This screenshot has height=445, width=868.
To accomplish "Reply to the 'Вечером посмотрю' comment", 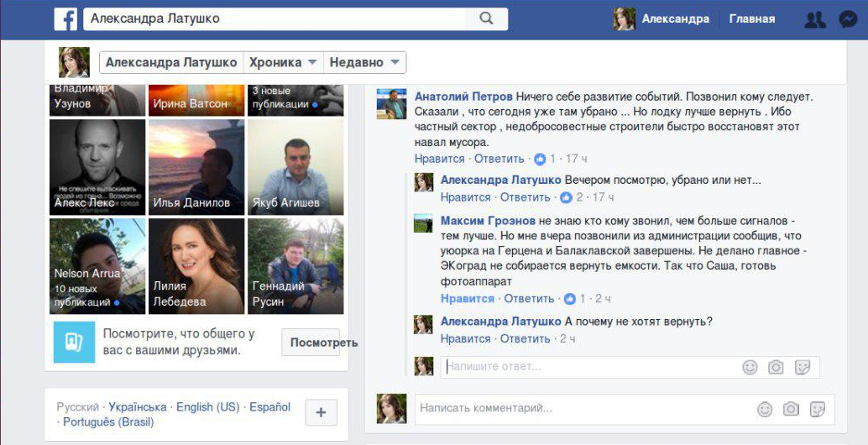I will coord(525,197).
